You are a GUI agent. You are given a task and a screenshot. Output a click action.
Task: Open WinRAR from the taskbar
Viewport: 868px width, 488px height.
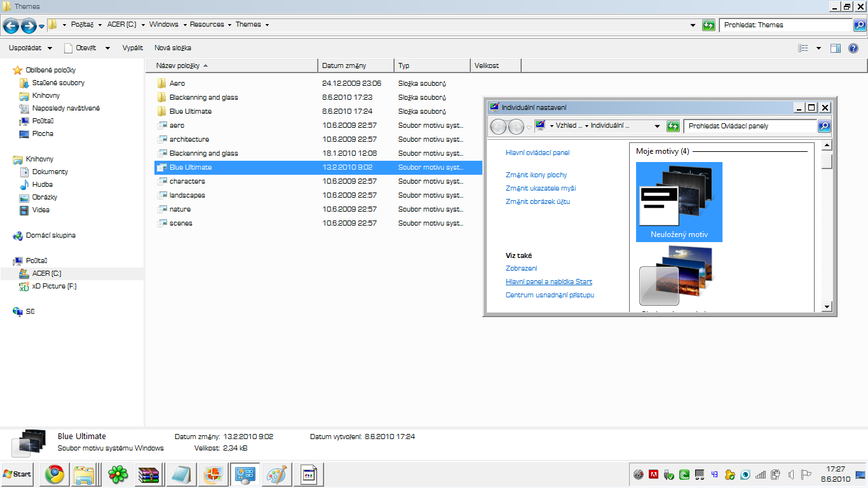pyautogui.click(x=149, y=474)
